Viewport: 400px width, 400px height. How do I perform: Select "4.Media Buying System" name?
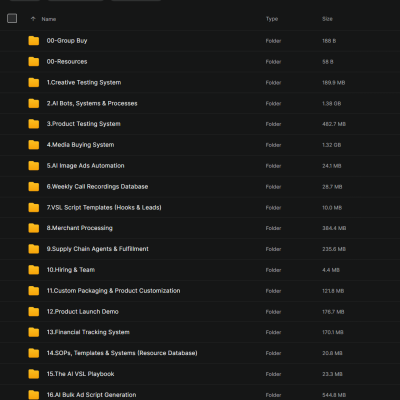point(80,145)
